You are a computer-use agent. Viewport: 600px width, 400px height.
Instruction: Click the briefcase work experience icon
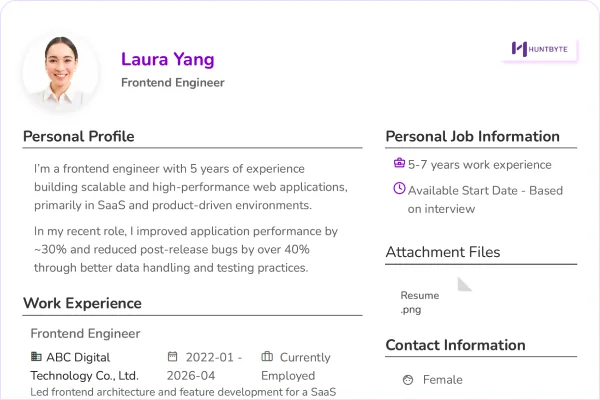(x=399, y=163)
